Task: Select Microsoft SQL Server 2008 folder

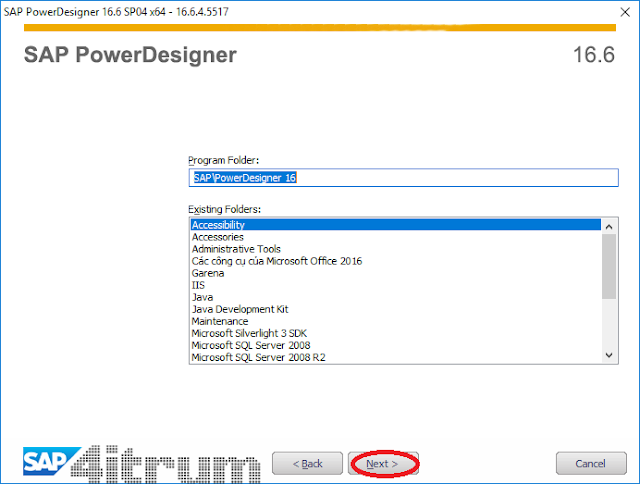Action: pos(396,345)
